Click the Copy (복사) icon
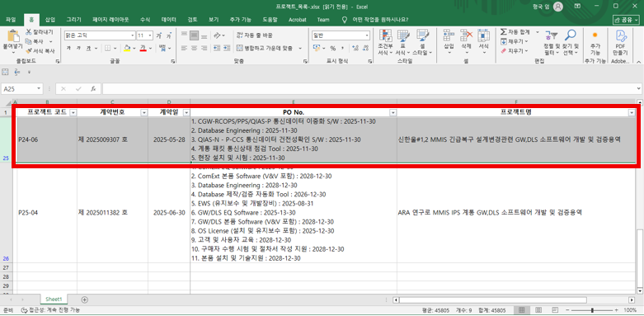644x316 pixels. [x=28, y=41]
